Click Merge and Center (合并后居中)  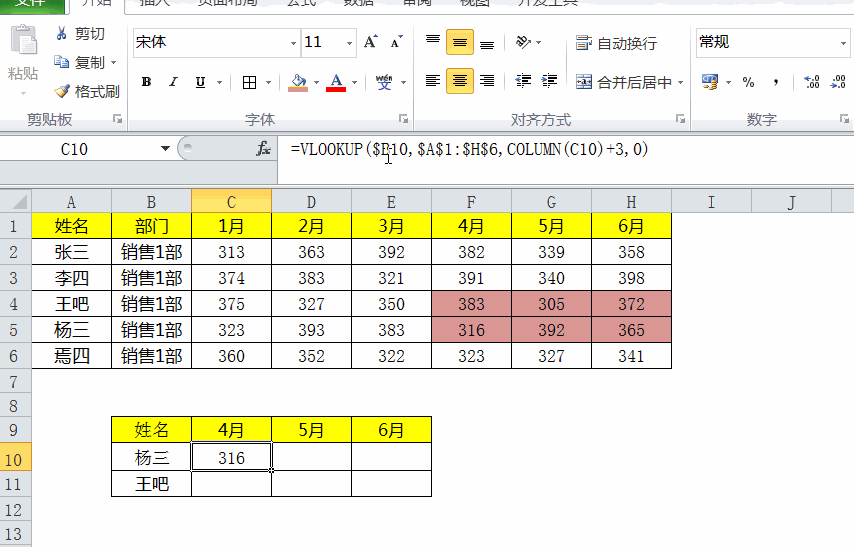click(x=624, y=82)
